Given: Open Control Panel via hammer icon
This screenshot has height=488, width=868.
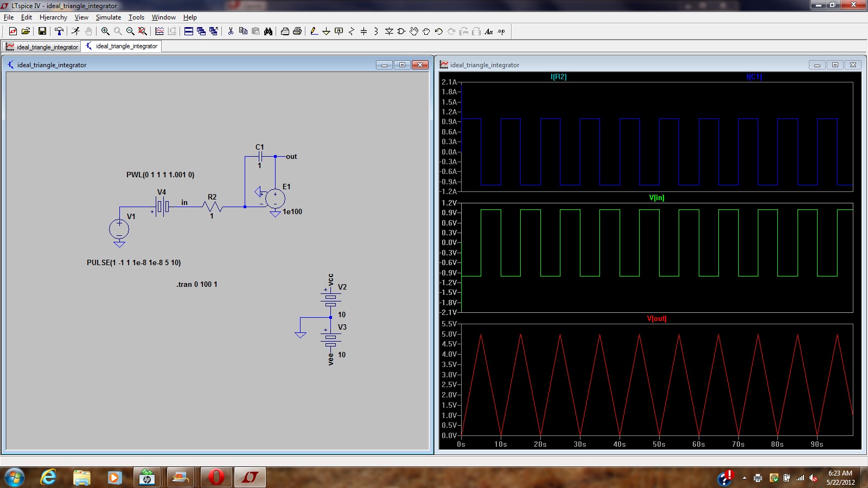Looking at the screenshot, I should (59, 31).
